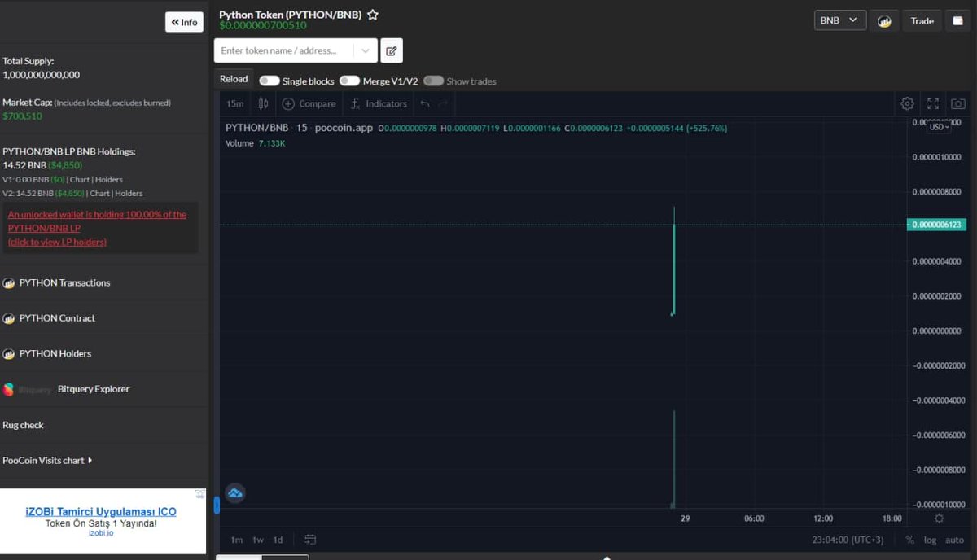Toggle Show trades switch

pyautogui.click(x=433, y=81)
